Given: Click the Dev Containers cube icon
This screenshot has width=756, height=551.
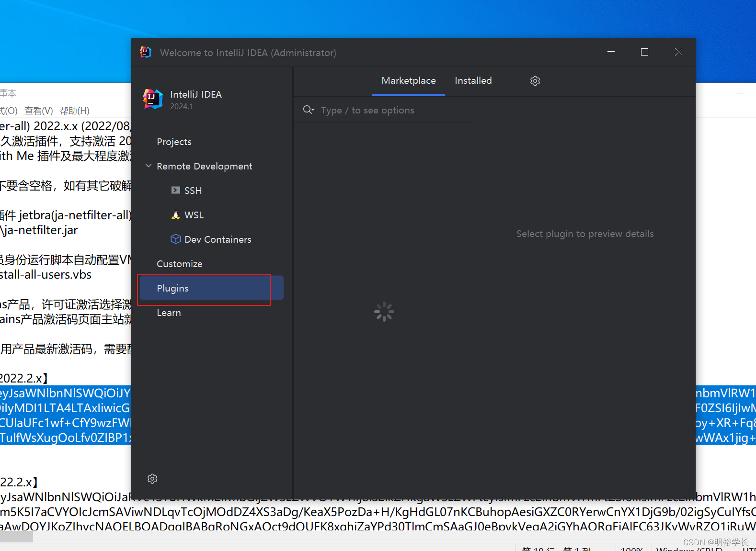Looking at the screenshot, I should click(176, 239).
